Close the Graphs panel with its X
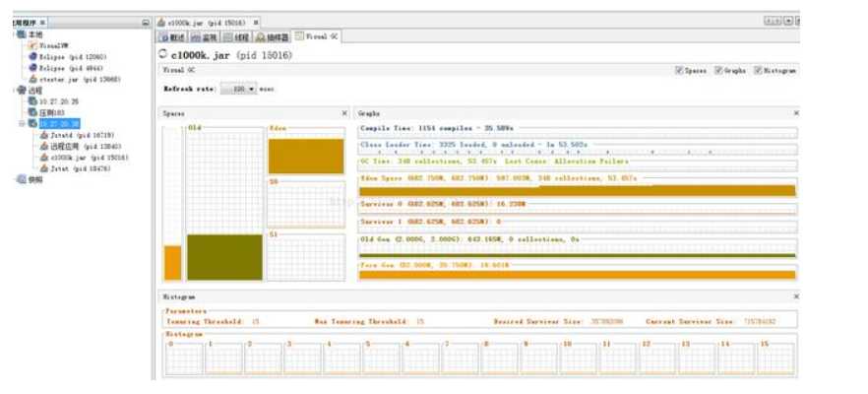Viewport: 868px width, 394px height. click(796, 113)
